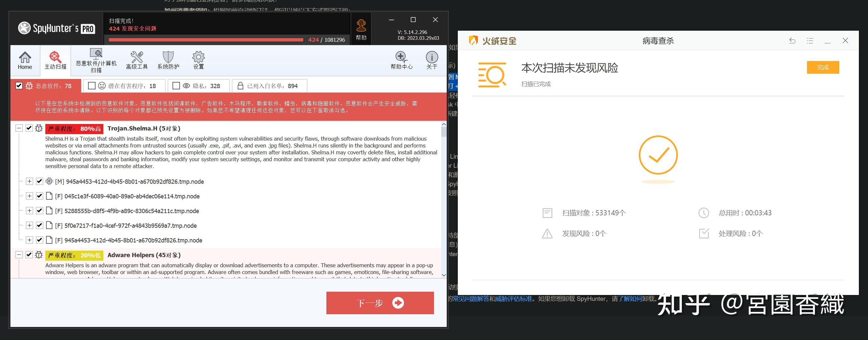The height and width of the screenshot is (340, 868).
Task: Expand 5288555b-d8f5 file entry
Action: point(29,211)
